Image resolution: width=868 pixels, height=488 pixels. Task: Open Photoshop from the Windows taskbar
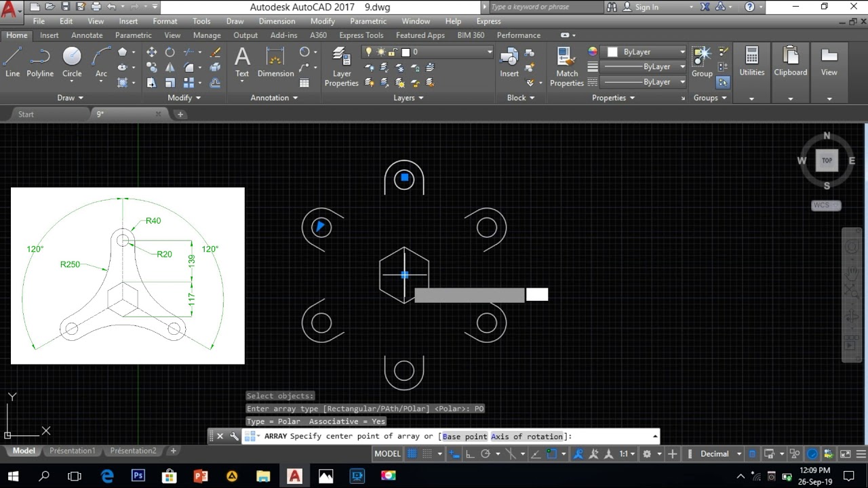[138, 476]
